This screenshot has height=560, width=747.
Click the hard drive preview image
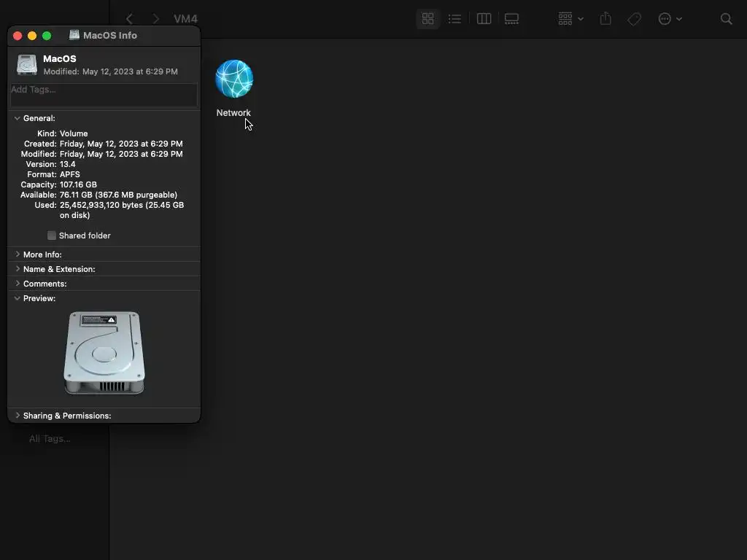point(104,353)
